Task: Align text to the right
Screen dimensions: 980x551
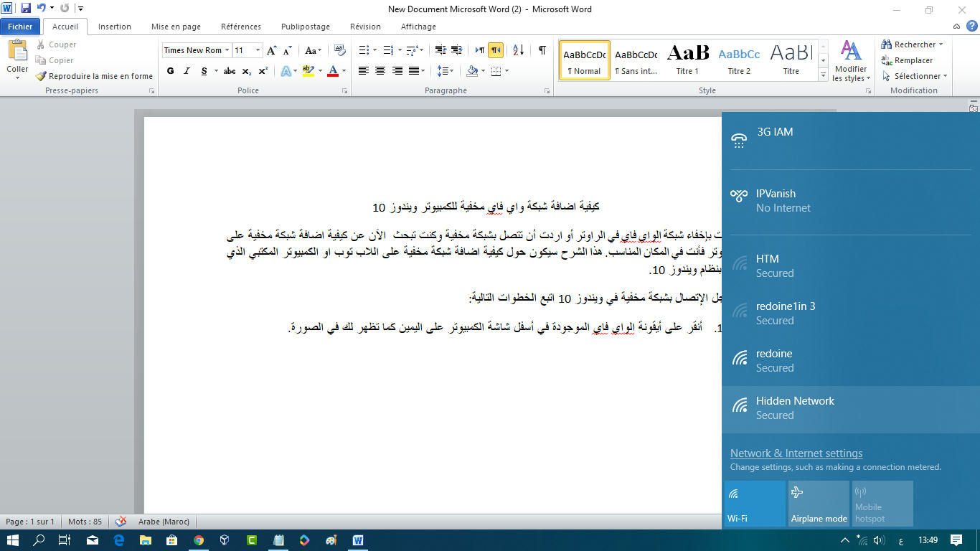Action: click(x=397, y=71)
